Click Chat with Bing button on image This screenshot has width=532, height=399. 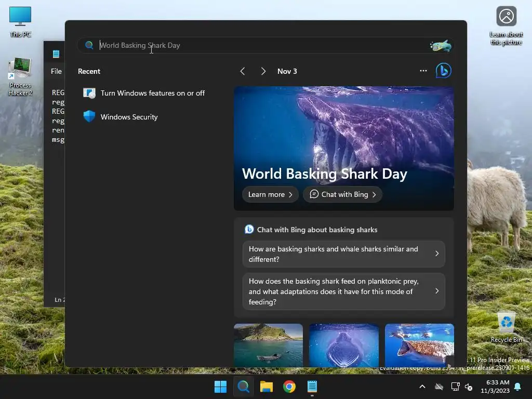(343, 194)
